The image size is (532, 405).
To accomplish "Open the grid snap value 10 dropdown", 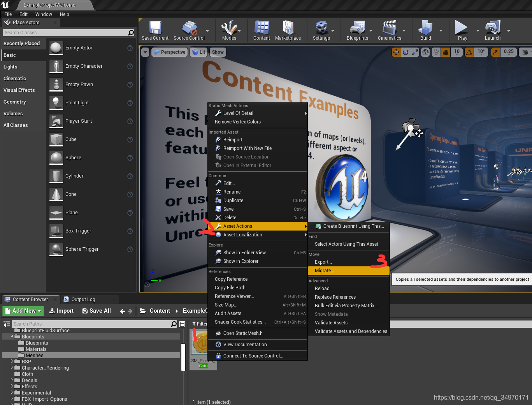I will 457,52.
